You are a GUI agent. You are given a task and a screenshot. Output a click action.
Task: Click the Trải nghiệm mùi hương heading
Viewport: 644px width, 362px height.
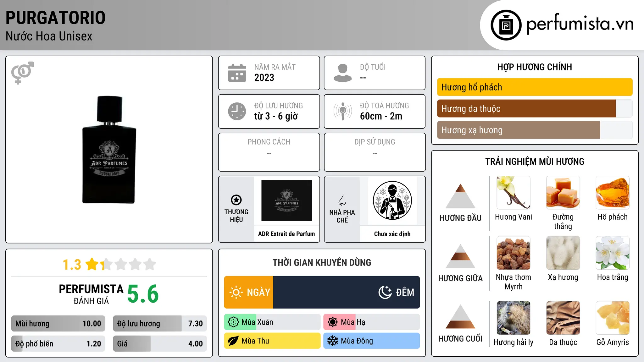click(535, 162)
